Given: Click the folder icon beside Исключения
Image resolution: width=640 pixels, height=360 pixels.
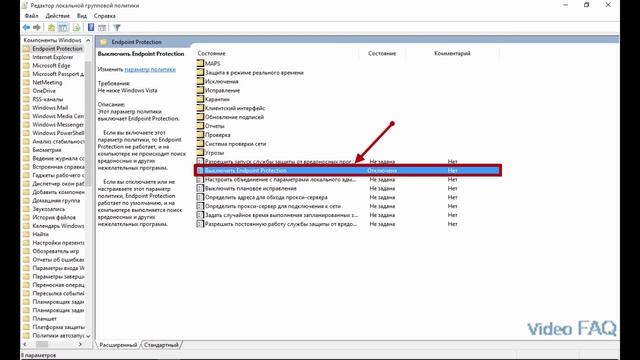Looking at the screenshot, I should (x=200, y=81).
